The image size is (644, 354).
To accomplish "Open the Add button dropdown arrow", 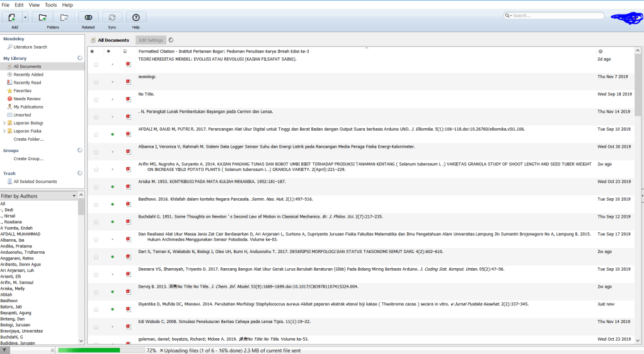I will pos(25,18).
